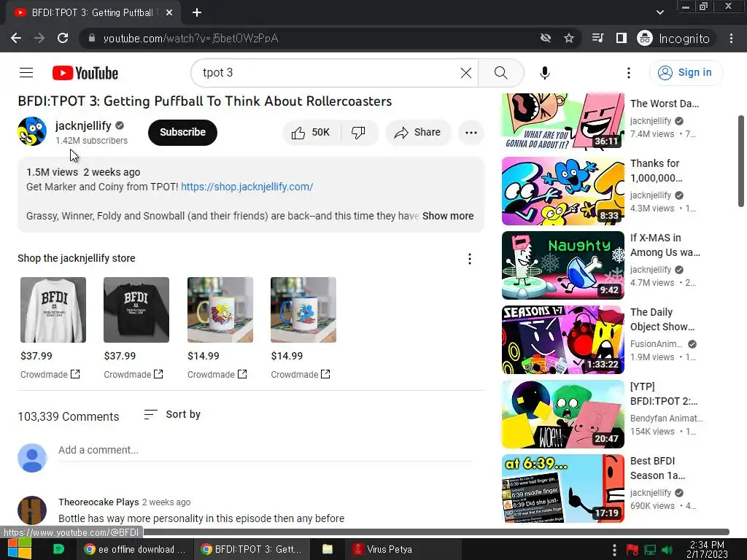Image resolution: width=747 pixels, height=560 pixels.
Task: Open jacknjellify channel name link
Action: (x=83, y=125)
